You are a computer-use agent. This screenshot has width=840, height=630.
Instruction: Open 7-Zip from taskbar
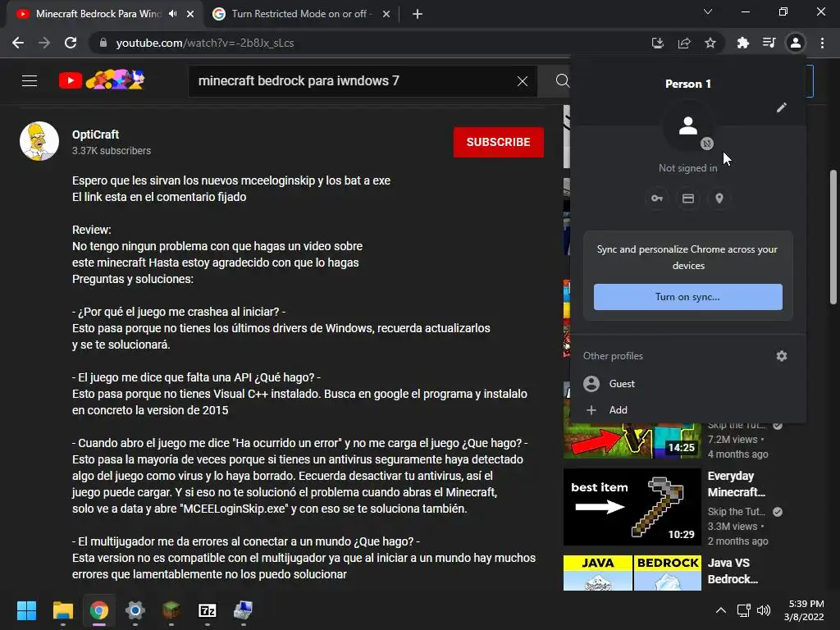tap(208, 610)
